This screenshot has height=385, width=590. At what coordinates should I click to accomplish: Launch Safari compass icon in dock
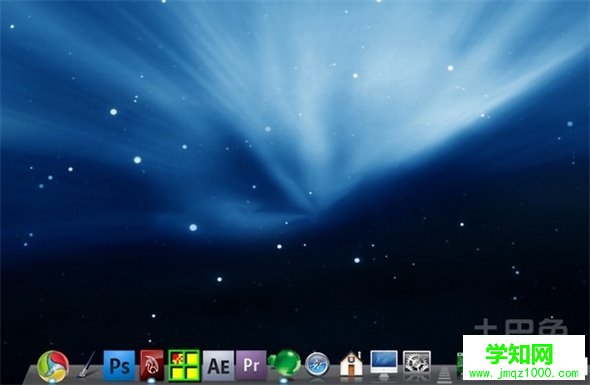pyautogui.click(x=317, y=364)
